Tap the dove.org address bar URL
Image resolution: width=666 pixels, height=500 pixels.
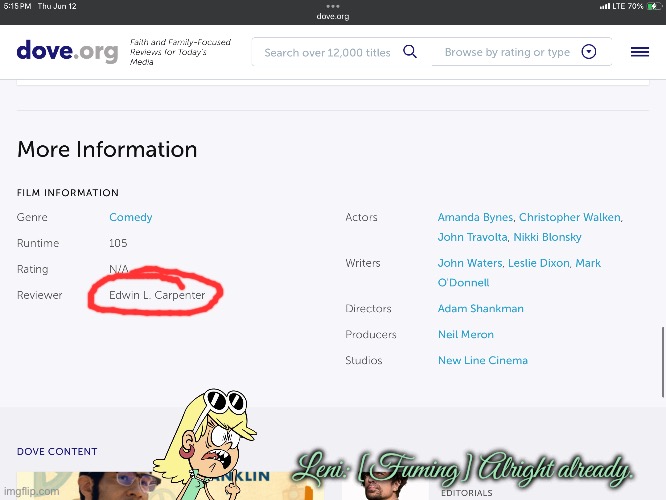tap(333, 16)
